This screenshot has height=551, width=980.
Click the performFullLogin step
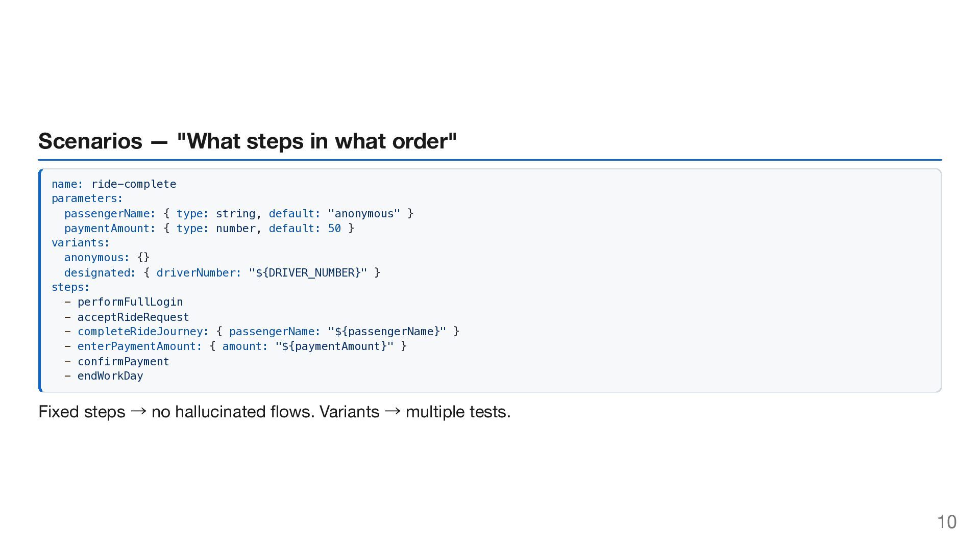130,302
